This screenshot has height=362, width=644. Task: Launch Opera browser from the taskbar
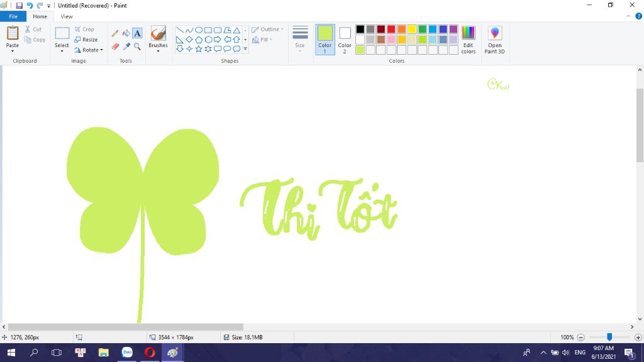click(150, 352)
